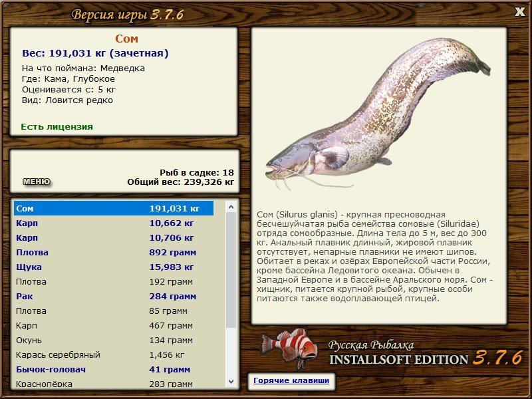Click the scroll down arrow of fish list

231,382
